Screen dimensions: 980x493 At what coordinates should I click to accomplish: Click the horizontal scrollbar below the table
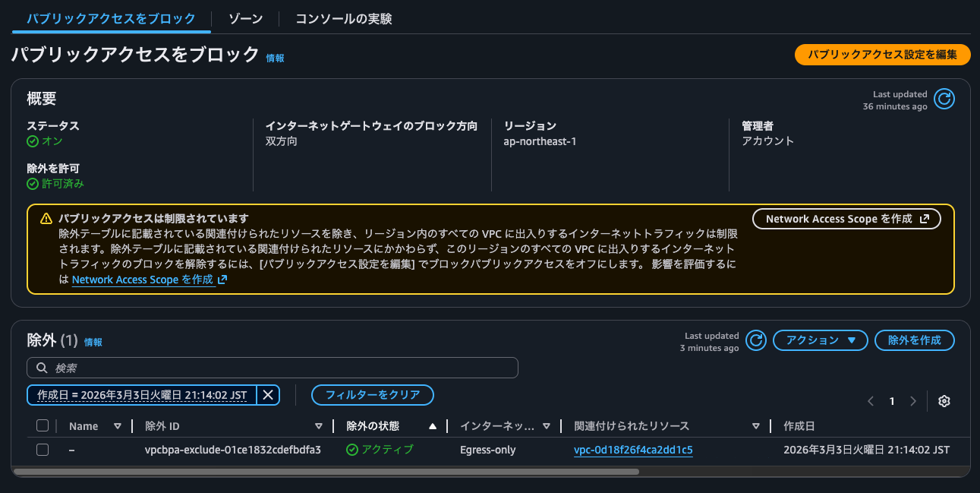tap(326, 472)
